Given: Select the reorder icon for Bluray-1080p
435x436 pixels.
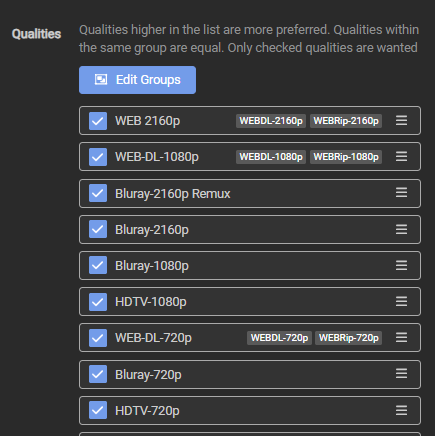Looking at the screenshot, I should pos(401,265).
